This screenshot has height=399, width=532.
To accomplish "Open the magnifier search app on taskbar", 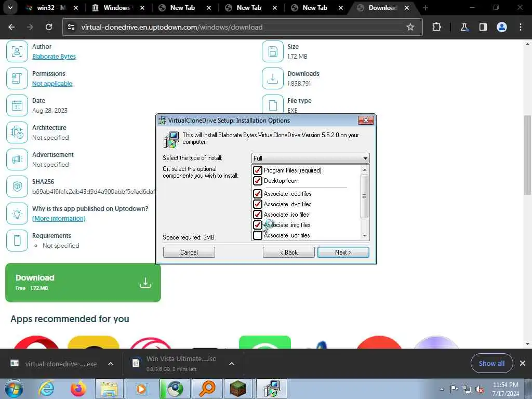I will [207, 389].
